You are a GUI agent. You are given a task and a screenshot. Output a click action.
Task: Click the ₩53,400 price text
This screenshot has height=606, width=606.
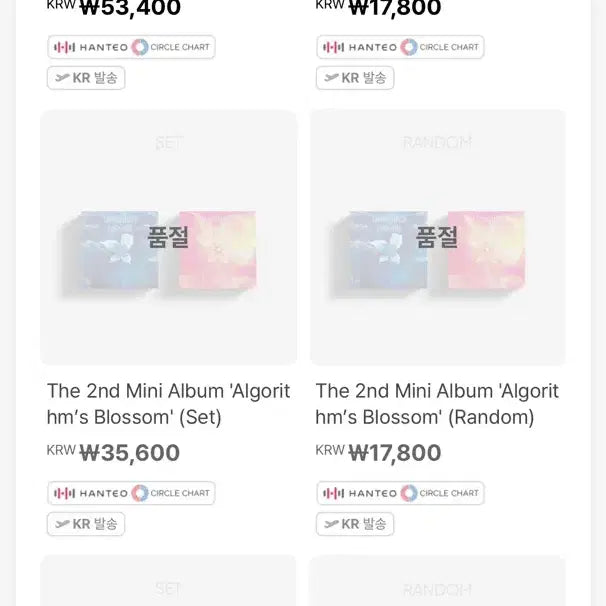click(x=130, y=9)
